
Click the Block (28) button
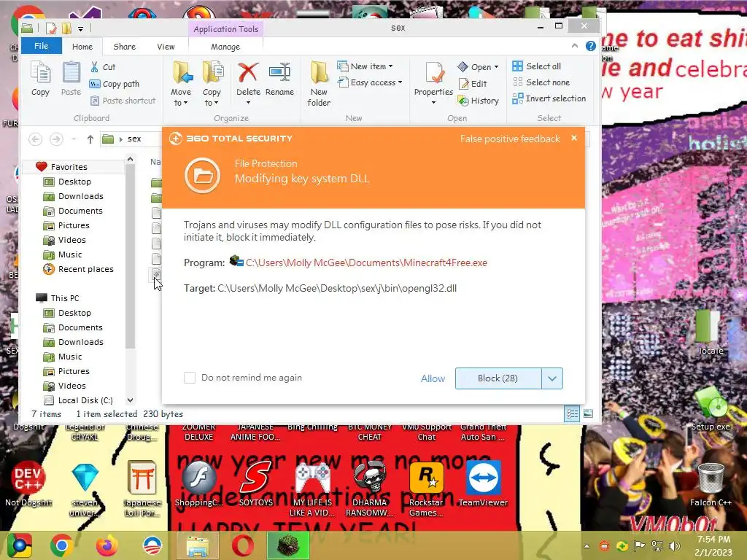498,378
